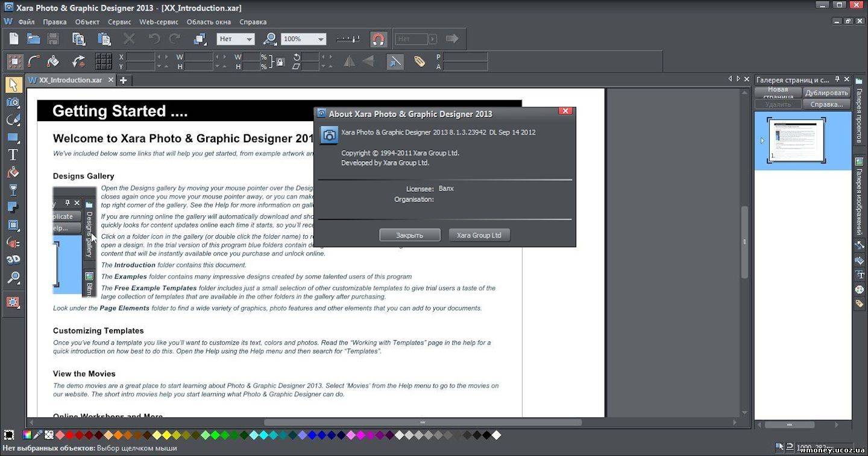Click the Справка... gallery button
The image size is (868, 456).
[826, 104]
